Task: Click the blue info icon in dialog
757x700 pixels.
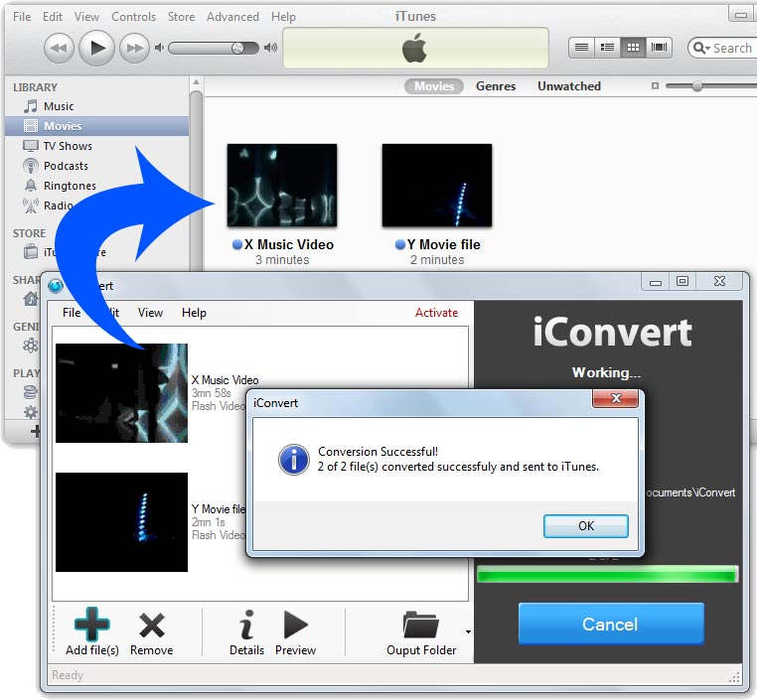Action: pyautogui.click(x=293, y=460)
